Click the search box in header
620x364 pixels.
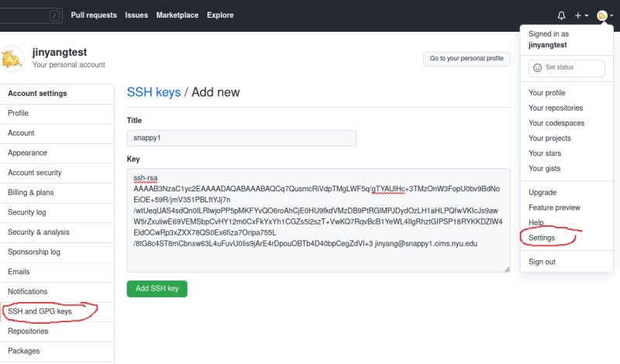pos(31,15)
